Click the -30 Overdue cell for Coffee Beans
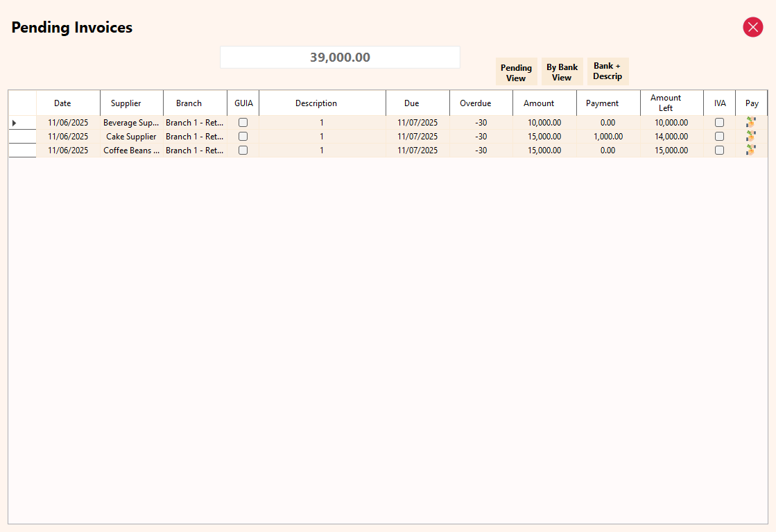Screen dimensions: 776x532 (x=481, y=151)
